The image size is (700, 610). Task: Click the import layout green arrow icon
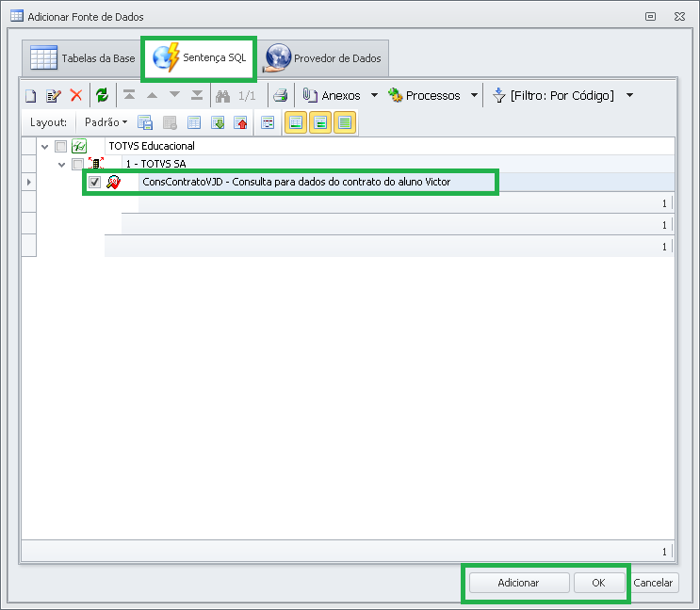coord(218,122)
